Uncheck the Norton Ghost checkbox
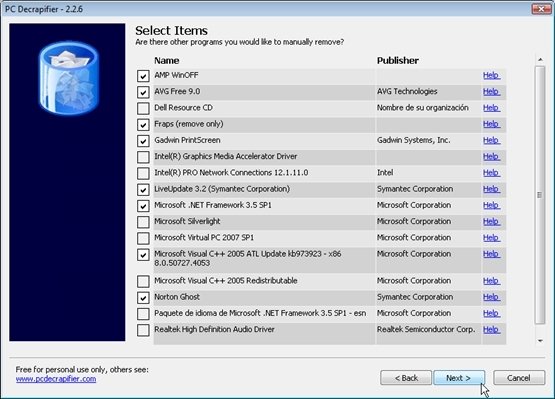This screenshot has width=555, height=399. pos(143,298)
